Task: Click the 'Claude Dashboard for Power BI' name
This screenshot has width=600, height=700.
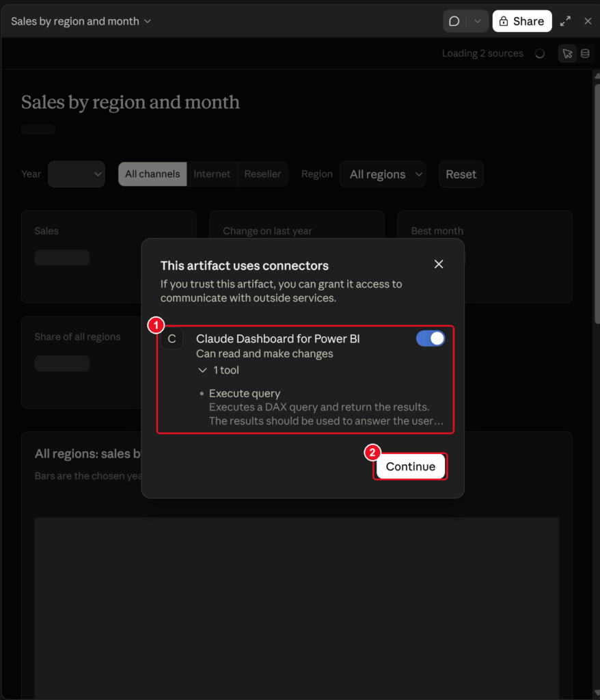Action: [x=277, y=339]
